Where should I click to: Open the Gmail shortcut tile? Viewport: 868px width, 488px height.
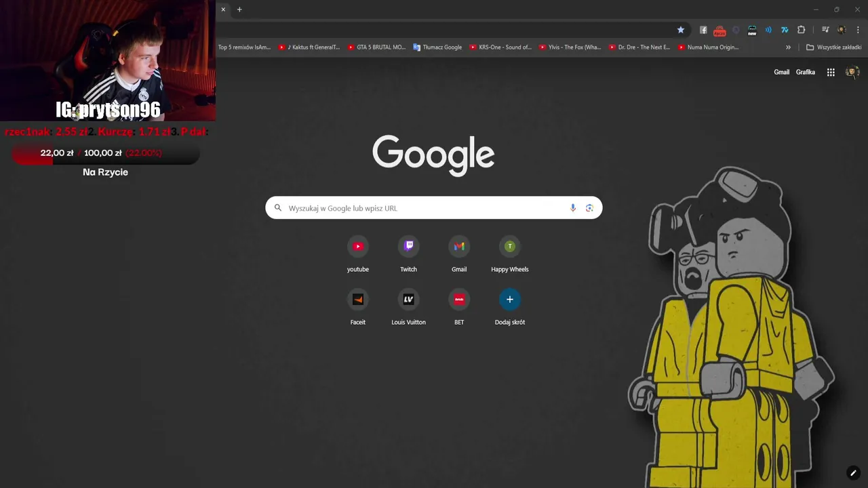(459, 254)
